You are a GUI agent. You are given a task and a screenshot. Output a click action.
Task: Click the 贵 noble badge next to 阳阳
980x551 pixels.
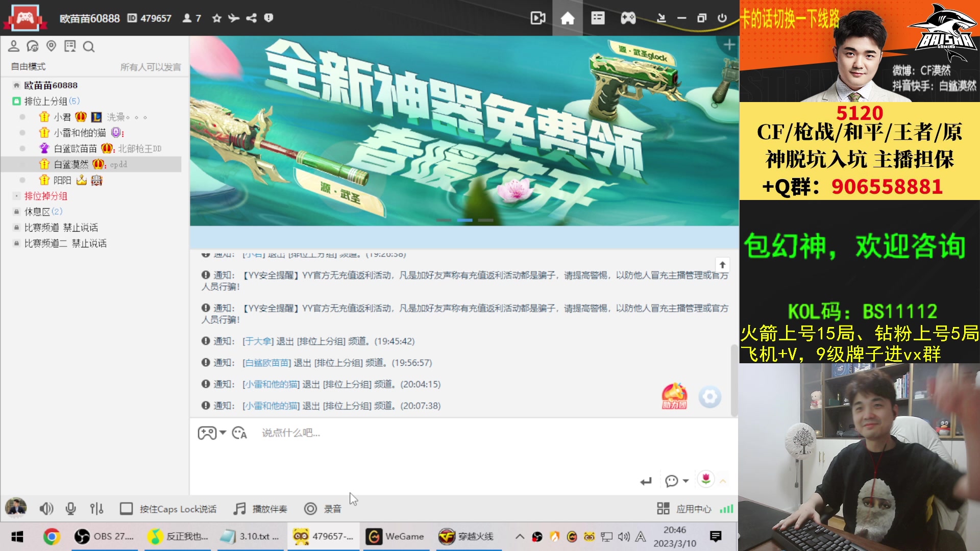(96, 180)
